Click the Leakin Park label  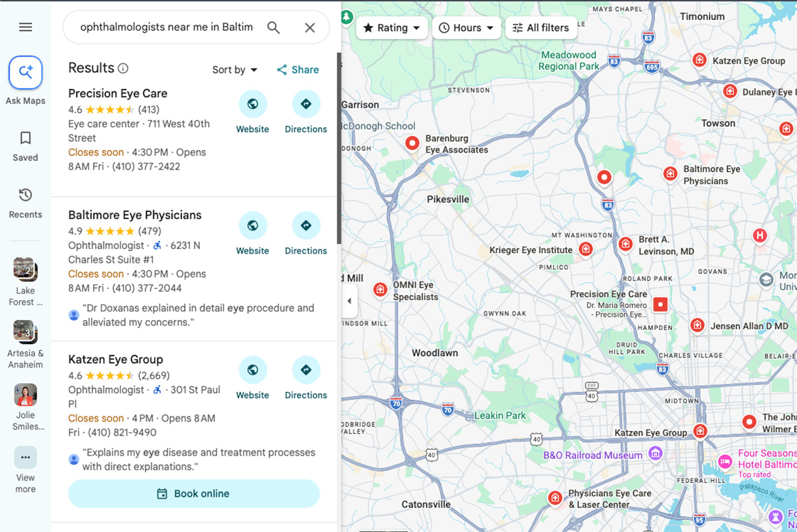(x=499, y=416)
